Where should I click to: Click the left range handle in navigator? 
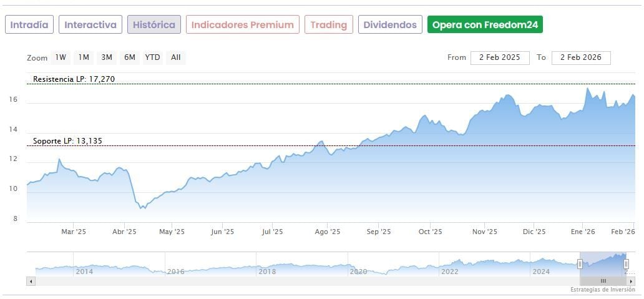coord(580,264)
